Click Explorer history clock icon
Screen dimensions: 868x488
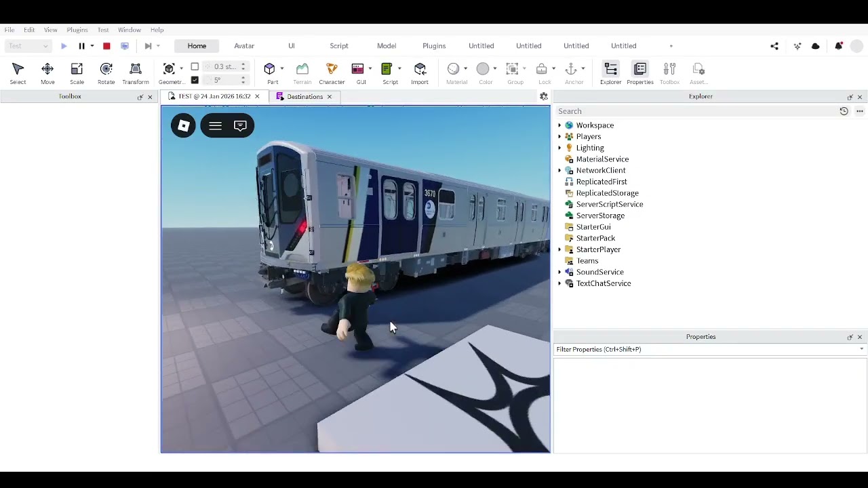pos(844,111)
